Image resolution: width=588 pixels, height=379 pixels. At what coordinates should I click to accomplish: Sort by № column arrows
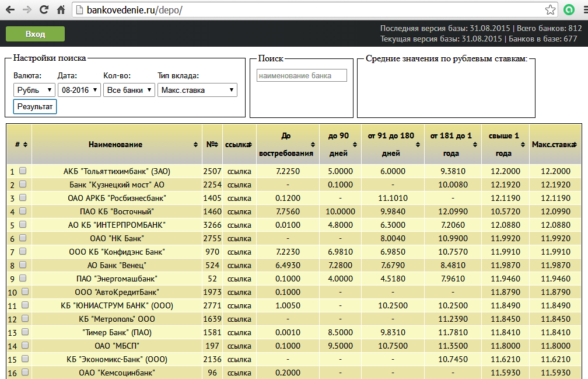pos(216,144)
